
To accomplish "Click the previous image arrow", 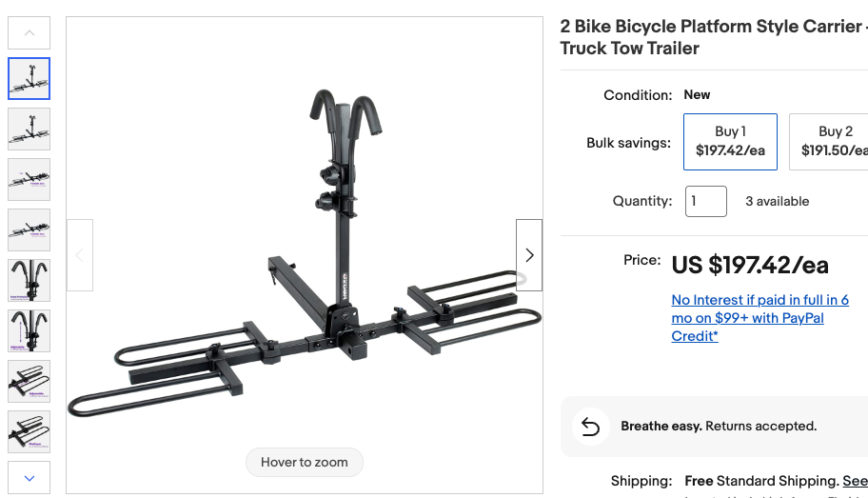I will point(80,255).
